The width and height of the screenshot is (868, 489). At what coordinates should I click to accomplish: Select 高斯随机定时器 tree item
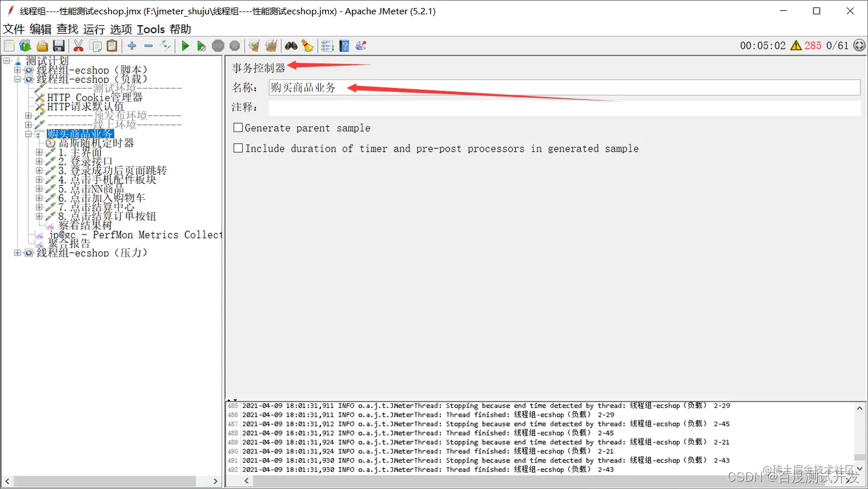96,143
